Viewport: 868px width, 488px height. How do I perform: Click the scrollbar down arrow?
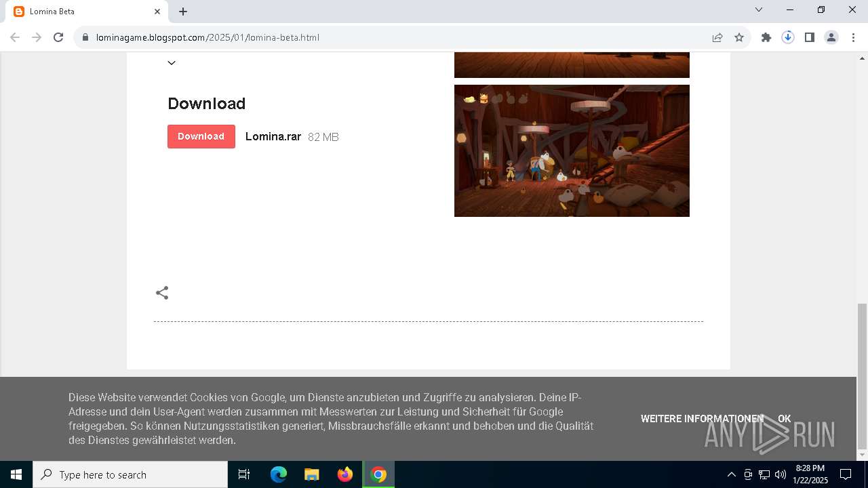pyautogui.click(x=862, y=455)
